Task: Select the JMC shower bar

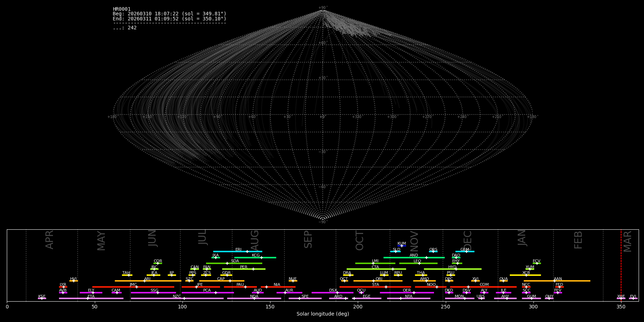Action: click(133, 287)
